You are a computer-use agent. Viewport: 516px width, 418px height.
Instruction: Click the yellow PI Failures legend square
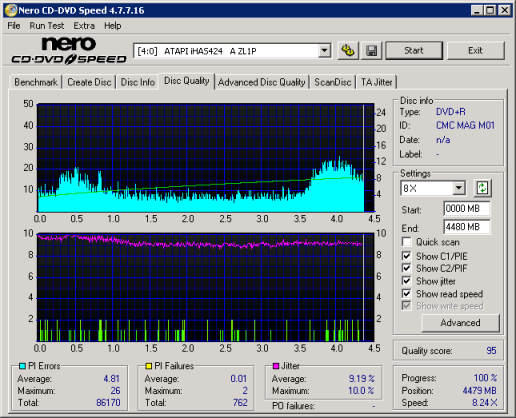(x=149, y=366)
